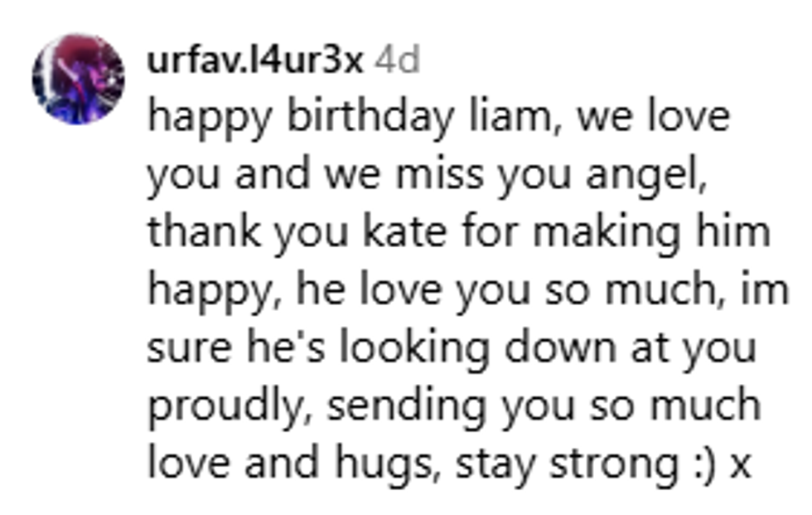Click the word 'kate' in comment
Screen dimensions: 812x515
click(x=404, y=231)
